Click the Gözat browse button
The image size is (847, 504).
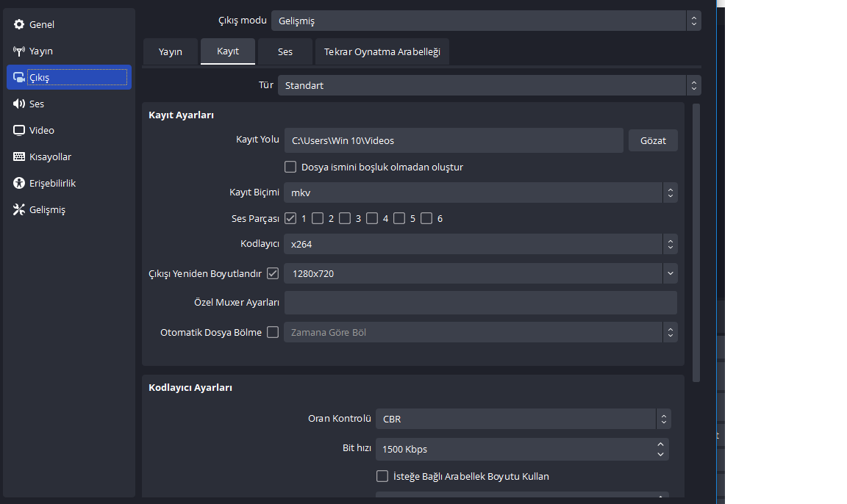pos(653,140)
